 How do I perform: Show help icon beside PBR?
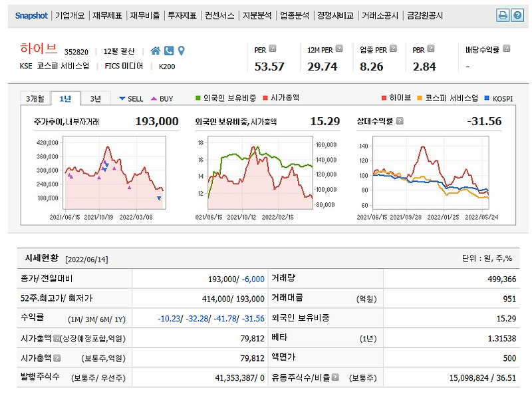(430, 49)
